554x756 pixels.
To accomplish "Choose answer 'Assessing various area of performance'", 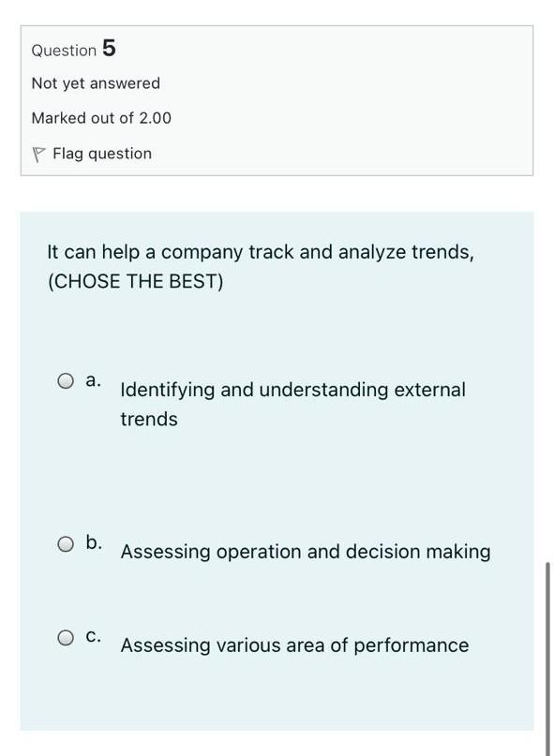I will pyautogui.click(x=294, y=645).
